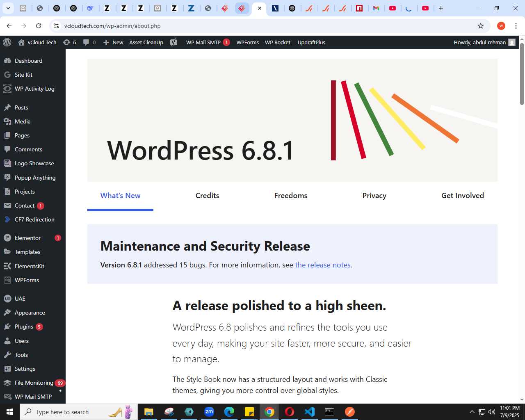
Task: Open the comments bubble showing 0
Action: coord(89,42)
